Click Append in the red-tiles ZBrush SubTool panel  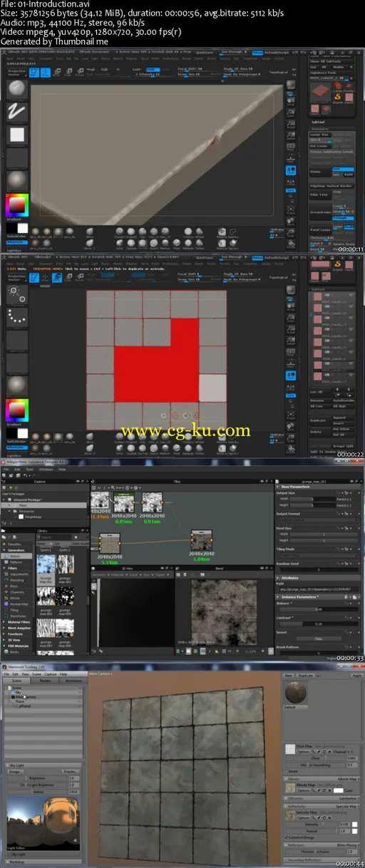[x=343, y=418]
